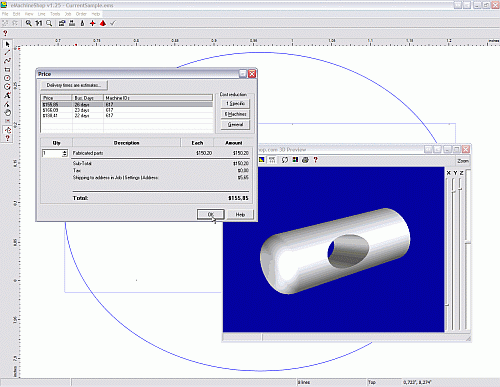Screen dimensions: 500x387
Task: Click the red question mark in left toolbar
Action: click(x=7, y=138)
